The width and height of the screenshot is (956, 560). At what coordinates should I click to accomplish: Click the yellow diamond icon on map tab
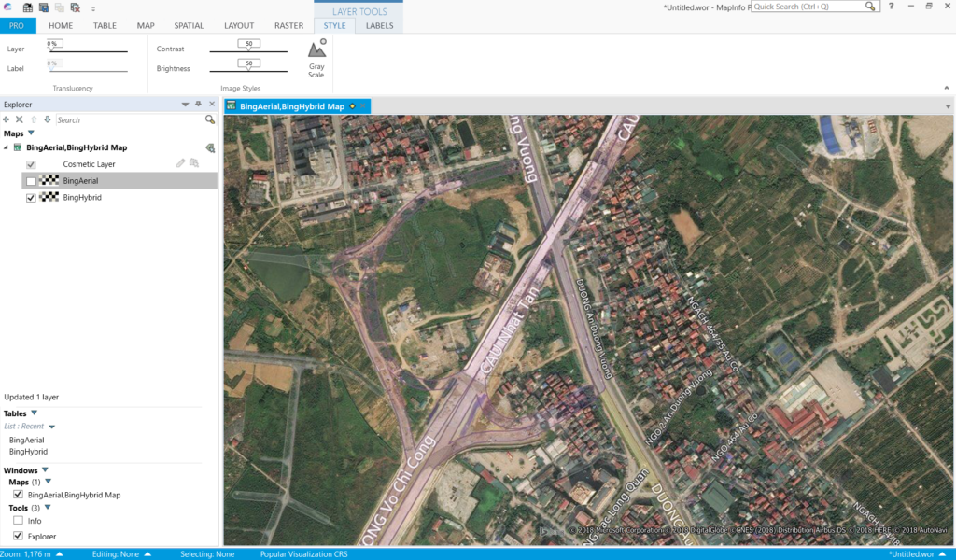[352, 106]
